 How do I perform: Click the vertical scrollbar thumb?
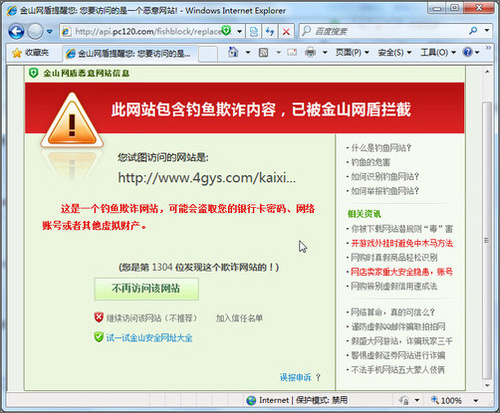coord(487,241)
